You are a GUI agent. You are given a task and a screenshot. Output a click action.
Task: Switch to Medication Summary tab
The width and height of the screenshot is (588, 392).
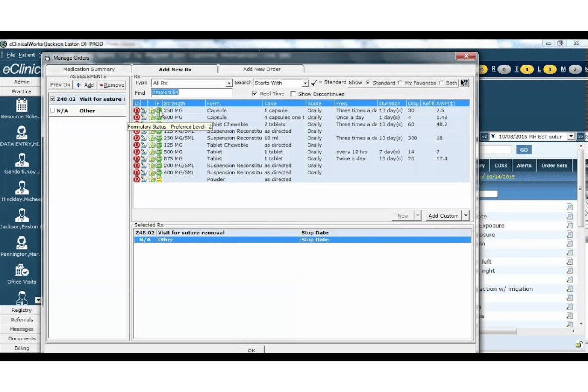coord(89,69)
